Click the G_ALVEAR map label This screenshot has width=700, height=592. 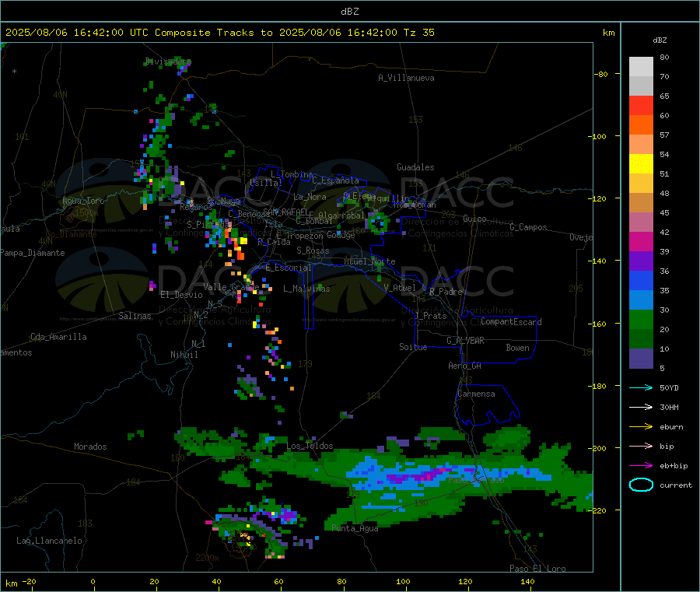[465, 341]
